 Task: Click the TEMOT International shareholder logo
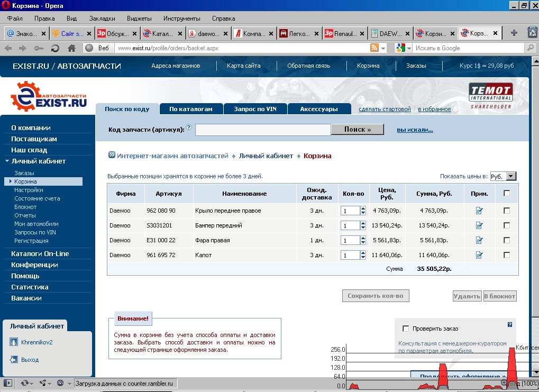tap(490, 96)
